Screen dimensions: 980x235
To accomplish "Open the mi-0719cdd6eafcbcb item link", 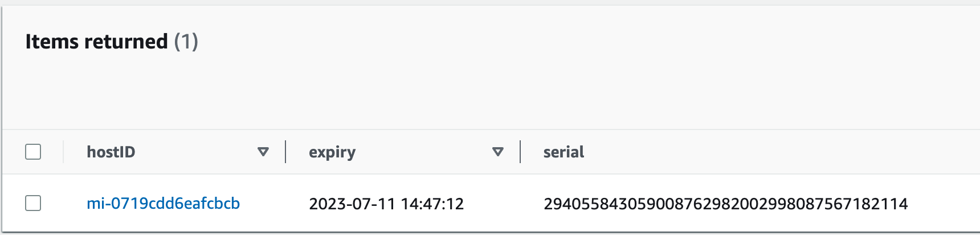I will 163,203.
